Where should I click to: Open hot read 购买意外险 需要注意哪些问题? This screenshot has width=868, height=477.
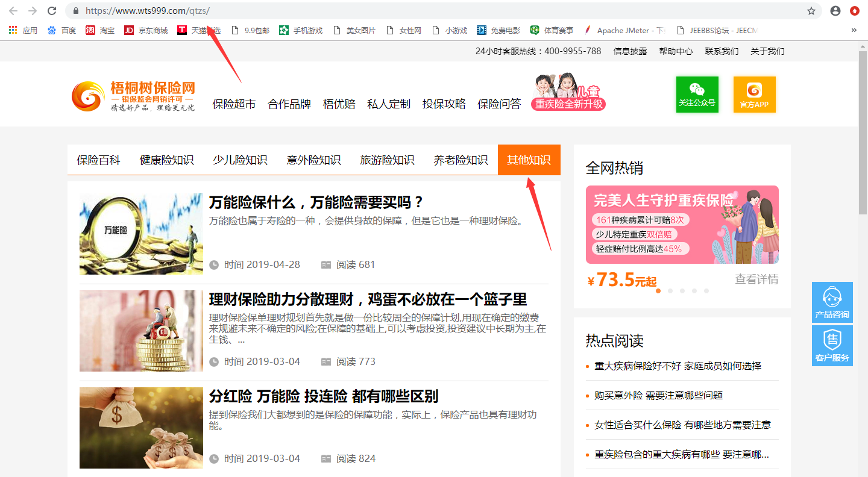(658, 396)
